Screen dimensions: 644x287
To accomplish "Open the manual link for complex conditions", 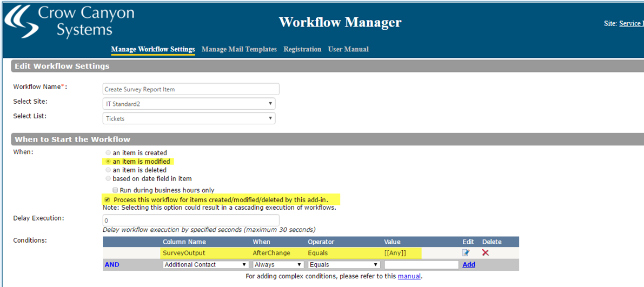I will (409, 276).
